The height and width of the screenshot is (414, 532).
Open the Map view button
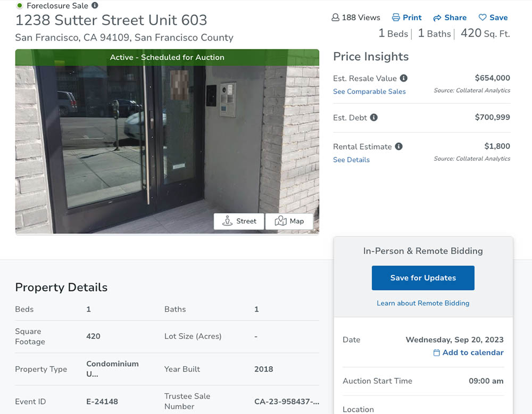tap(289, 221)
